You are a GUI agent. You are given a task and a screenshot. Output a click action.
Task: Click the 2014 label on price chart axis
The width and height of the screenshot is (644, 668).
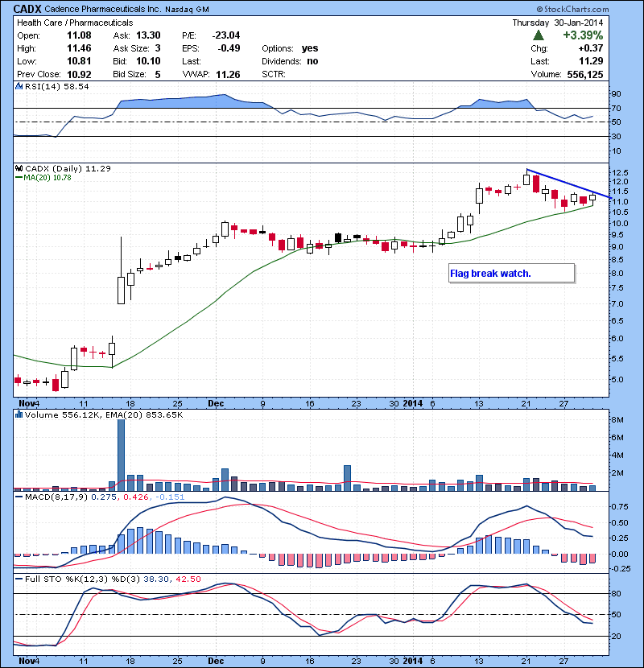(x=413, y=403)
